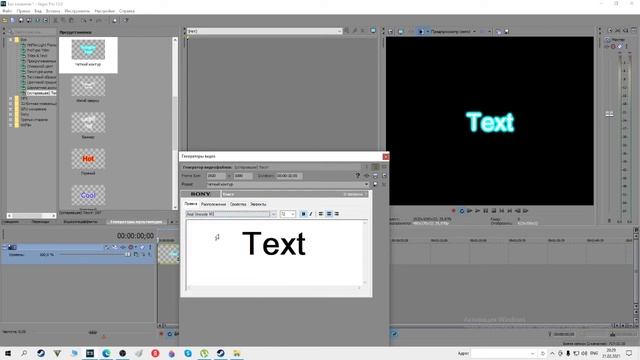Open the font family dropdown arrow

click(x=273, y=214)
